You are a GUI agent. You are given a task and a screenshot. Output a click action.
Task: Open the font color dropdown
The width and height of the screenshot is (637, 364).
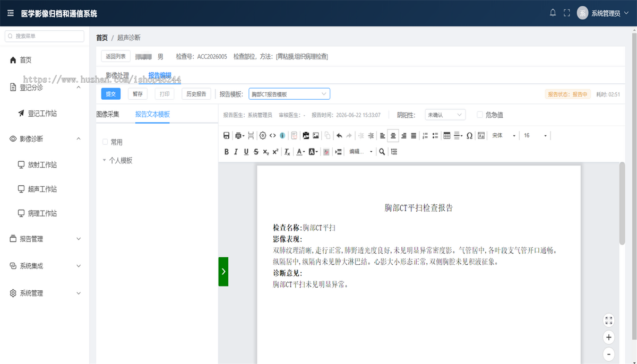tap(300, 152)
